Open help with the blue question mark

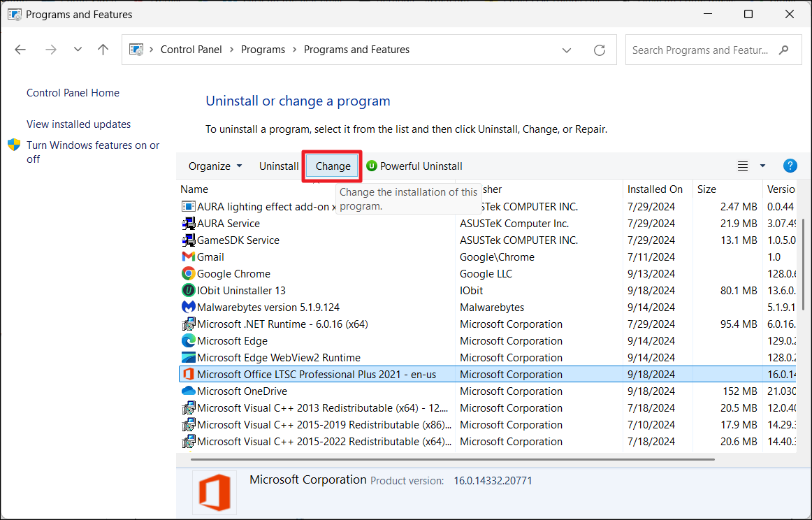pos(790,166)
